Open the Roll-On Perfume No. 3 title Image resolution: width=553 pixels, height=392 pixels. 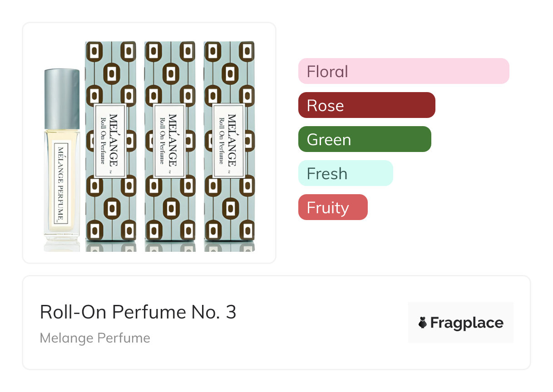click(x=138, y=312)
